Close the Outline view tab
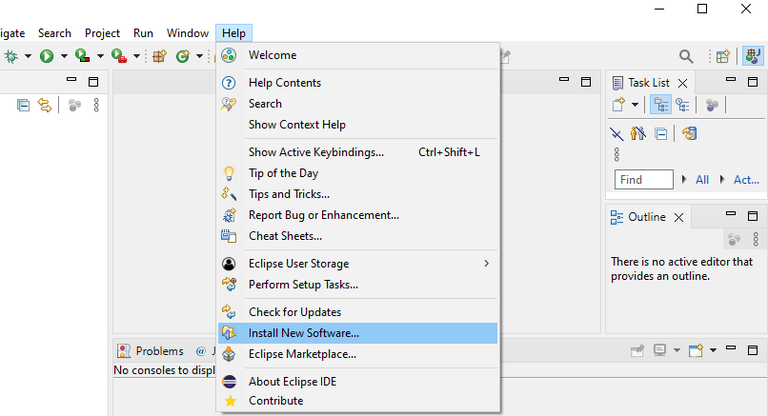This screenshot has width=768, height=416. click(x=678, y=217)
